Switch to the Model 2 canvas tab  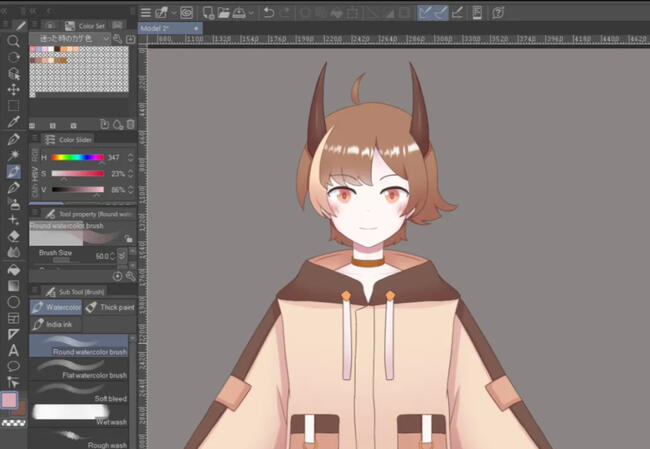pos(159,28)
